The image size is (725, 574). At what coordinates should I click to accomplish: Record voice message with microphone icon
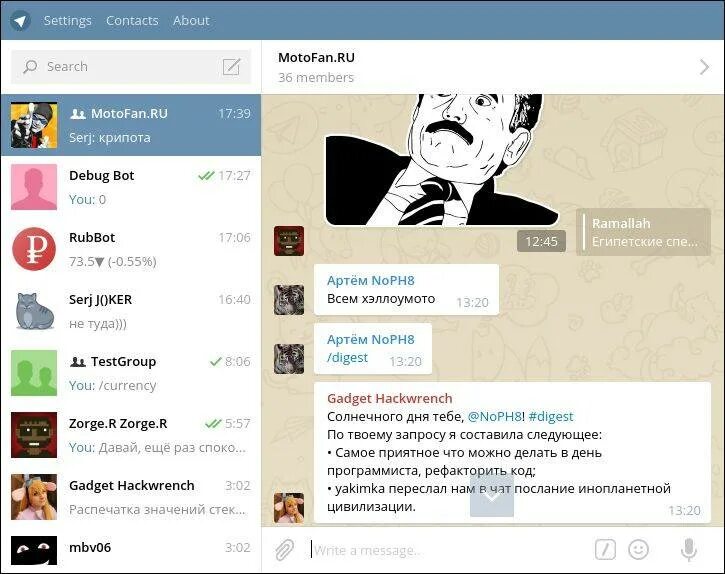[688, 550]
